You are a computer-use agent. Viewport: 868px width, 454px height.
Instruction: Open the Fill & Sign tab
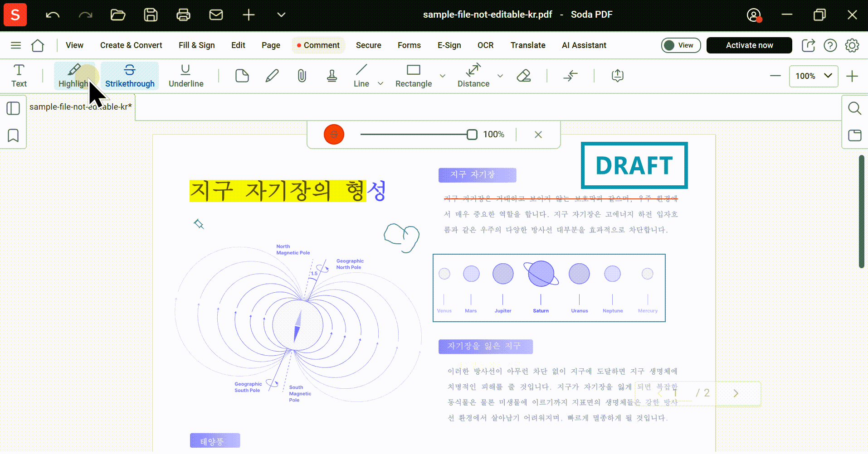197,45
